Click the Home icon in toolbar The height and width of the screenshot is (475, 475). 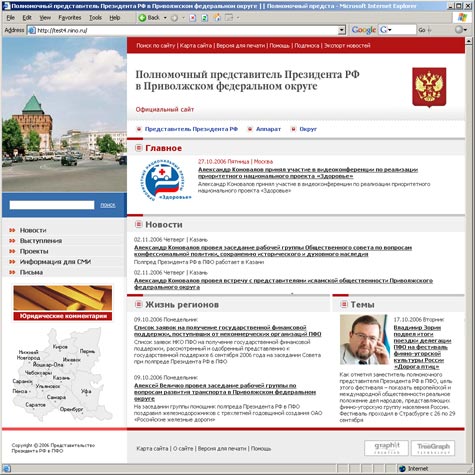point(217,18)
